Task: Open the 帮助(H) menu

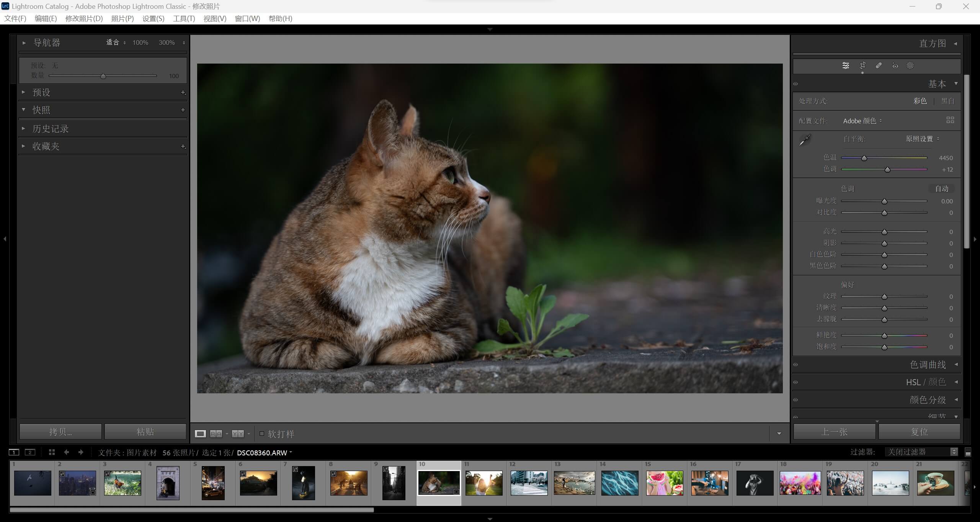Action: click(x=281, y=18)
